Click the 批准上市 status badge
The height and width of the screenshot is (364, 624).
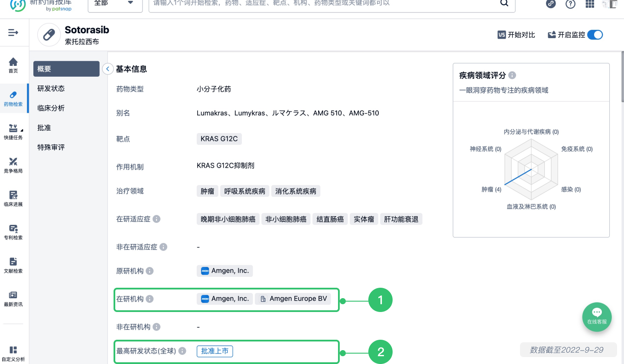(x=215, y=351)
